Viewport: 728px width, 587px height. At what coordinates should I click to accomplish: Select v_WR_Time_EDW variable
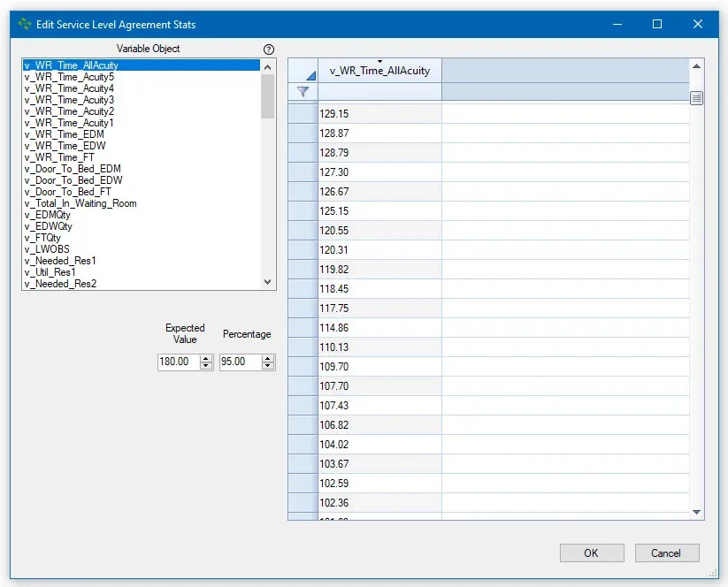(x=142, y=146)
